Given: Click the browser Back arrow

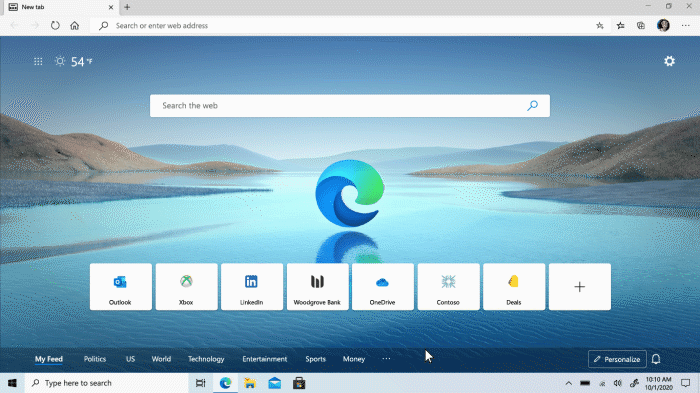Looking at the screenshot, I should [14, 25].
